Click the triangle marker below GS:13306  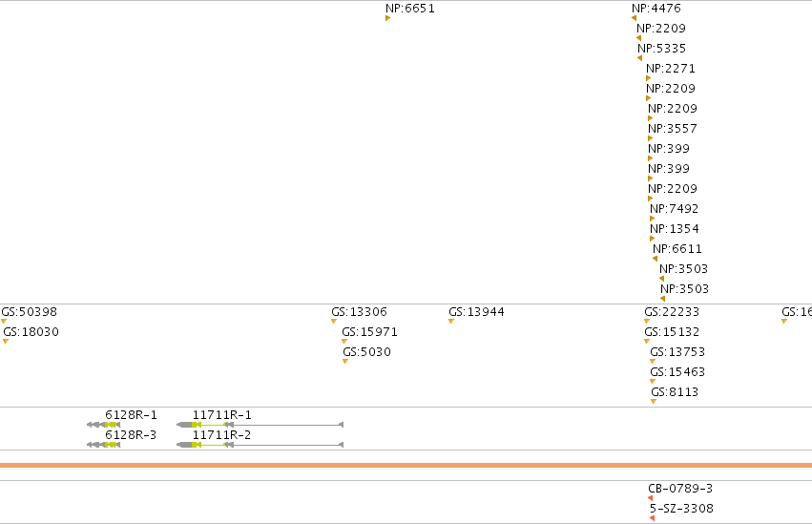click(334, 322)
